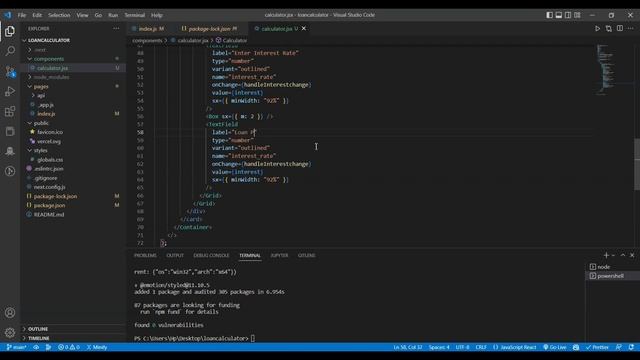Open the View menu
The height and width of the screenshot is (360, 640).
(82, 15)
